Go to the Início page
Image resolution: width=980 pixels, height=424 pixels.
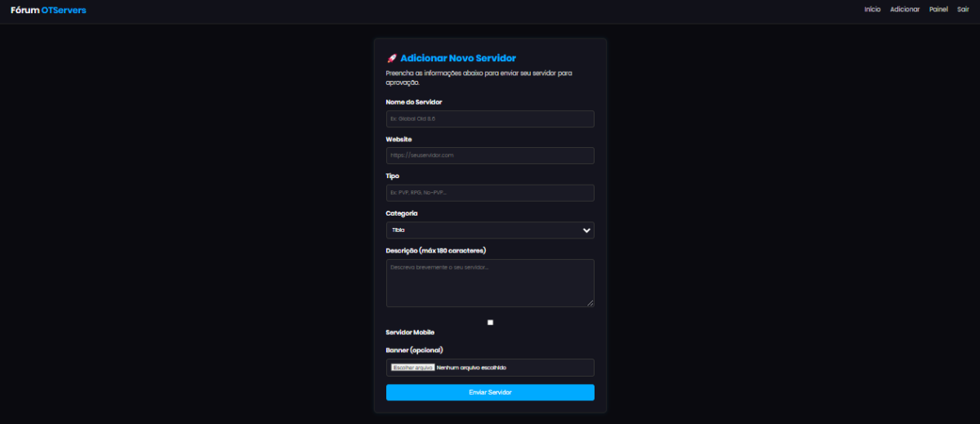[x=872, y=10]
